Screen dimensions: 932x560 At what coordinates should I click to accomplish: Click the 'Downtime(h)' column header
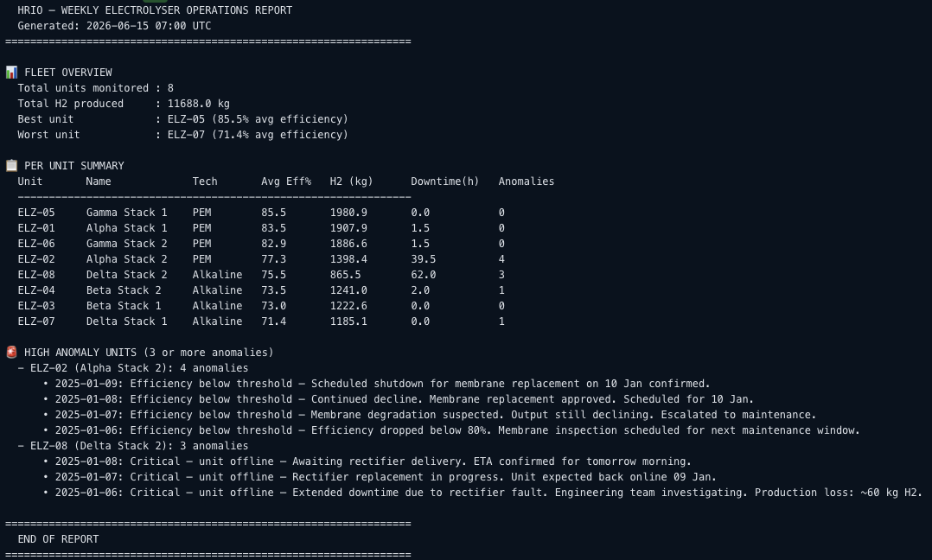[x=444, y=181]
